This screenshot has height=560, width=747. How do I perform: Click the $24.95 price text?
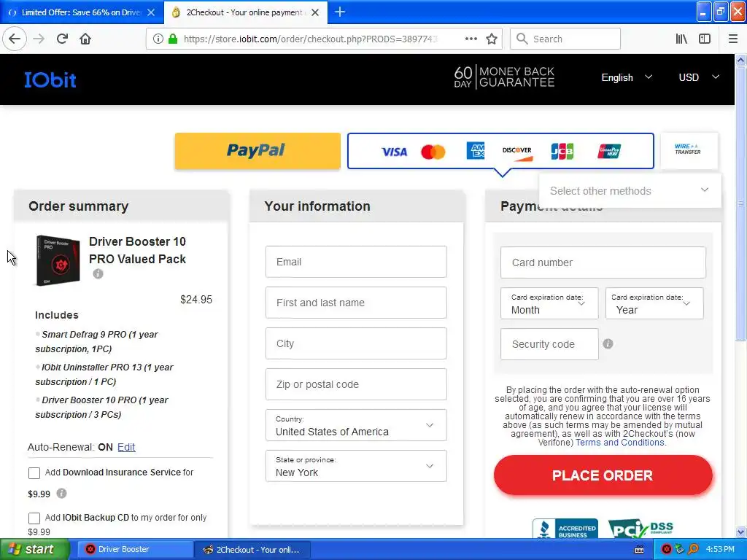pos(196,300)
